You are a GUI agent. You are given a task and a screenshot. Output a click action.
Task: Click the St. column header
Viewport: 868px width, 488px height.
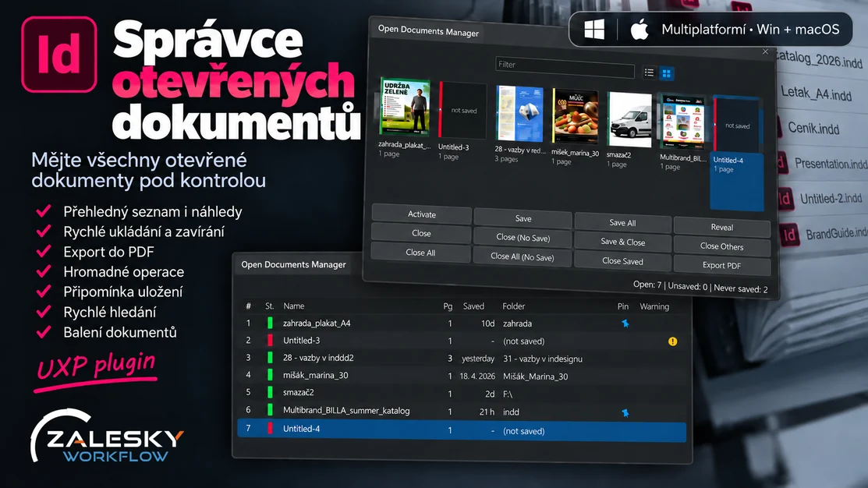click(270, 306)
